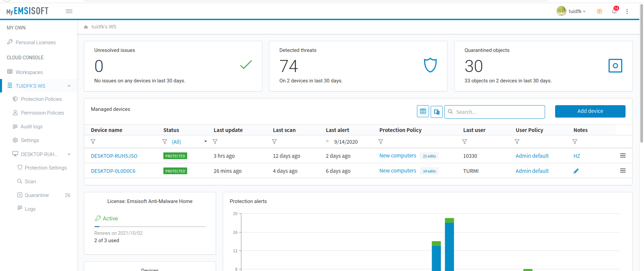Switch to grid table view icon
This screenshot has height=271, width=644.
pyautogui.click(x=423, y=112)
